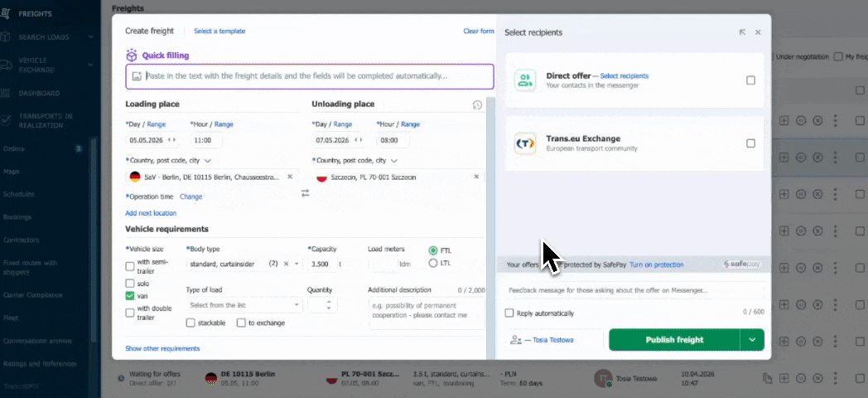Click the Direct offer contacts icon

click(x=525, y=80)
